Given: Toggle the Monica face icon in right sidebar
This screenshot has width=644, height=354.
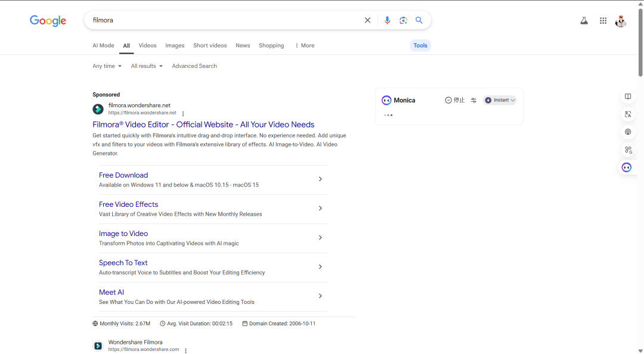Looking at the screenshot, I should [x=626, y=167].
